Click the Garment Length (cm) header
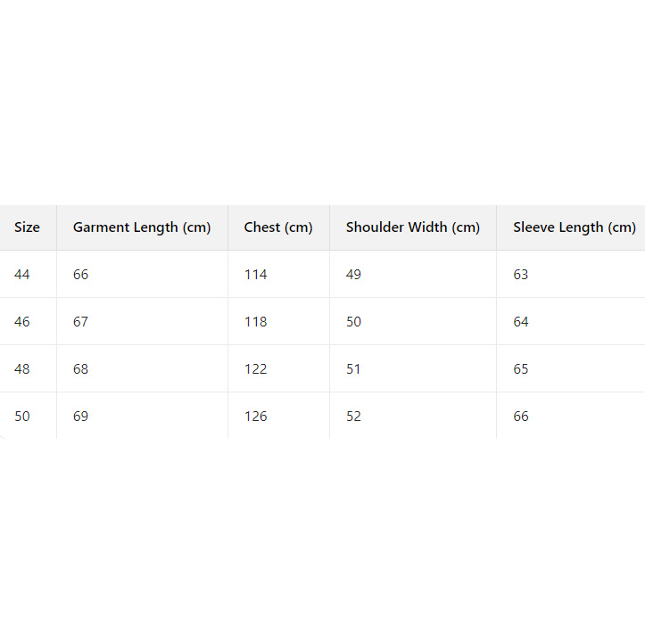Viewport: 645px width, 644px height. click(142, 227)
